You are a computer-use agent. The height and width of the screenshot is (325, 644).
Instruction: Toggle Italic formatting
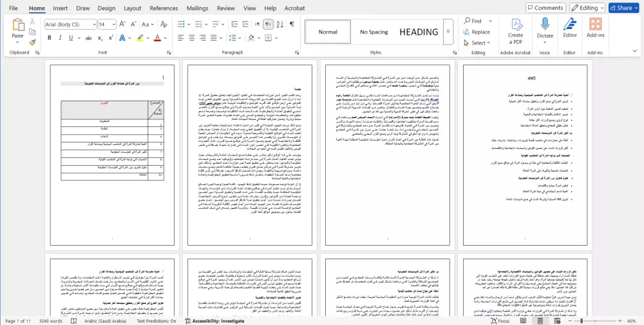coord(60,38)
